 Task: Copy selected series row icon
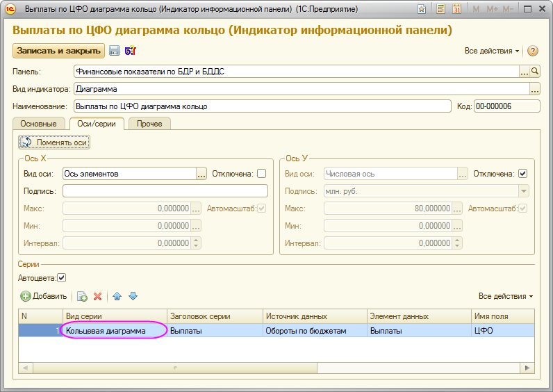pyautogui.click(x=82, y=296)
